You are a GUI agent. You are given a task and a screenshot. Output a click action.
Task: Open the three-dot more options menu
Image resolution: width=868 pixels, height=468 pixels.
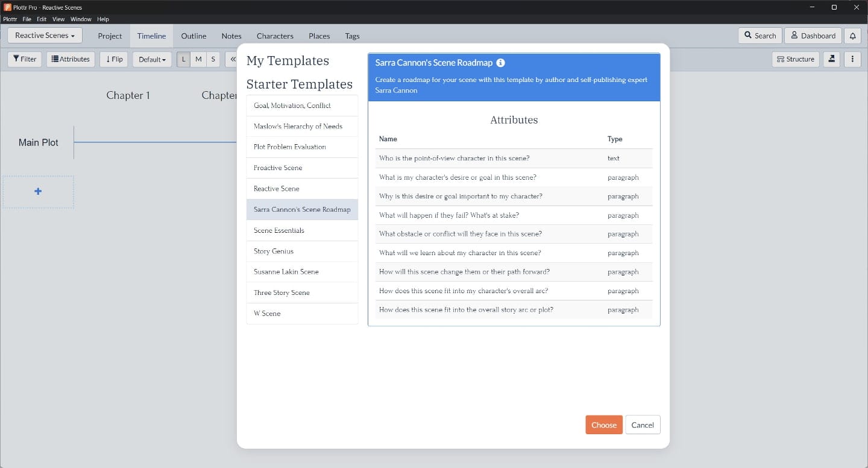click(852, 59)
